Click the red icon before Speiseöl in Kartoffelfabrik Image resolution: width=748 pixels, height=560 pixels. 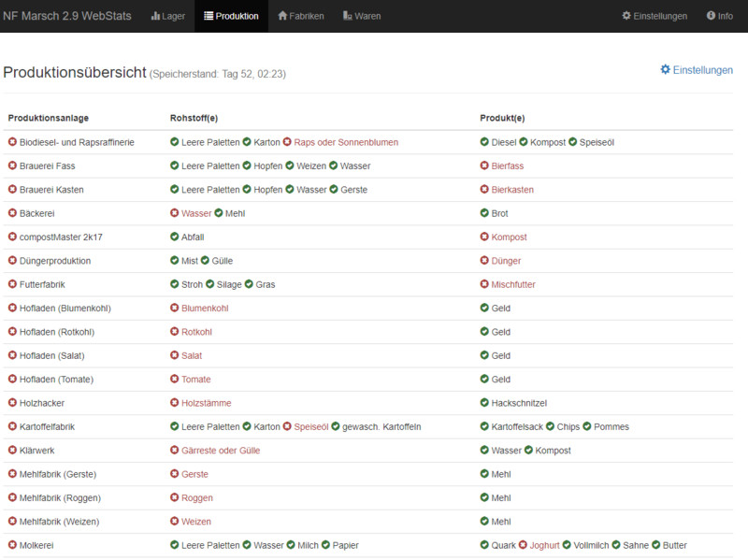(x=287, y=426)
